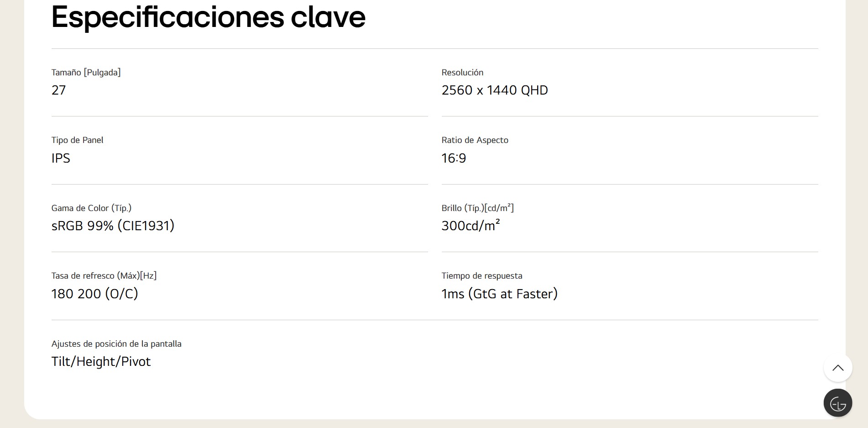The height and width of the screenshot is (428, 868).
Task: Click the Gama de Color (Típ.) label
Action: (91, 208)
